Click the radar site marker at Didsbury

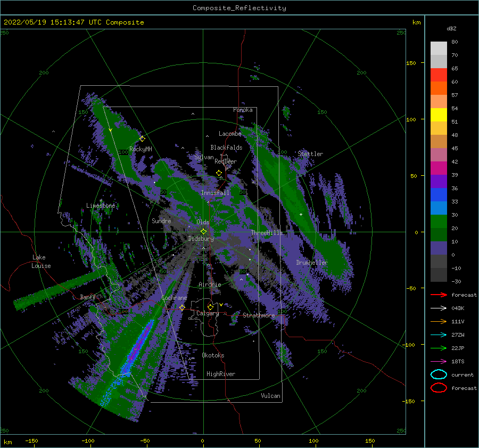coord(203,232)
